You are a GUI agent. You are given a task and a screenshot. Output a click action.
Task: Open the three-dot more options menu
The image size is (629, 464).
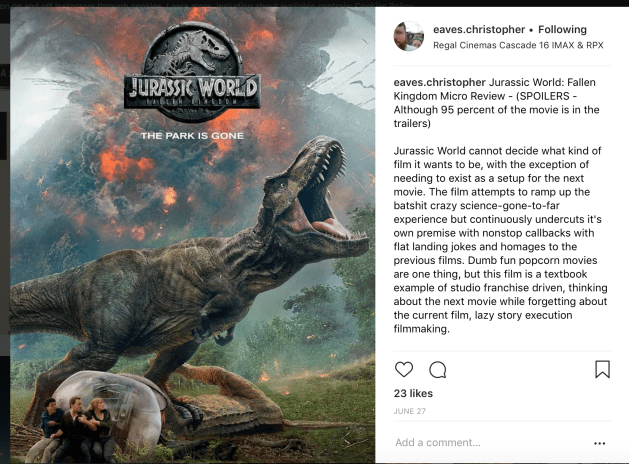599,443
